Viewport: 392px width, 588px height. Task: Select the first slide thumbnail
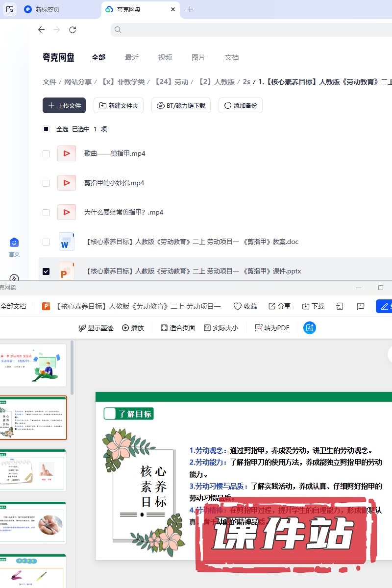[x=33, y=365]
